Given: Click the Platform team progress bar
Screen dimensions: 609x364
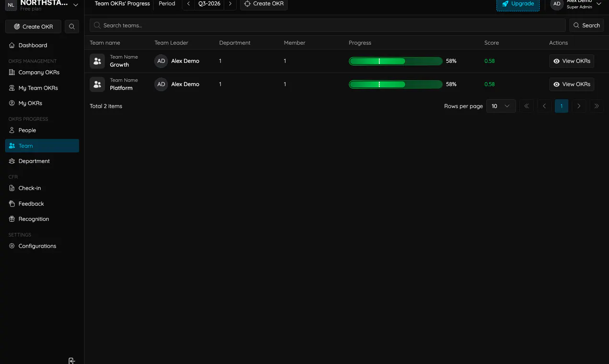Looking at the screenshot, I should (x=396, y=84).
